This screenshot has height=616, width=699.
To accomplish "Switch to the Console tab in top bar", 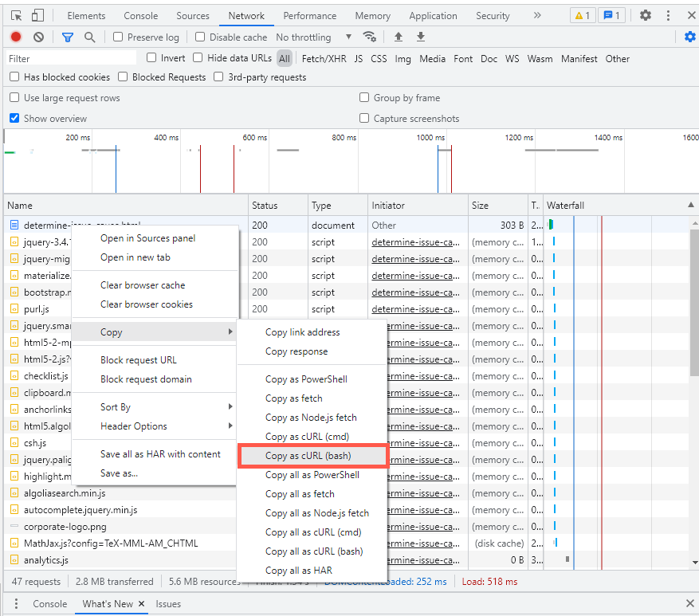I will pos(141,16).
